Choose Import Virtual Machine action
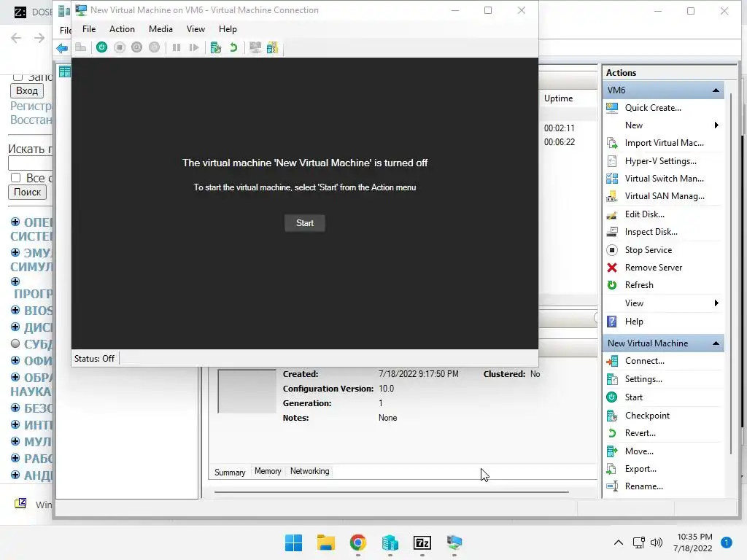The image size is (747, 560). point(663,143)
